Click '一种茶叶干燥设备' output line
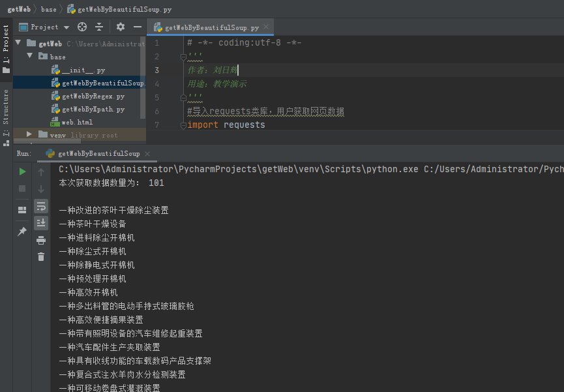The height and width of the screenshot is (392, 564). (93, 224)
